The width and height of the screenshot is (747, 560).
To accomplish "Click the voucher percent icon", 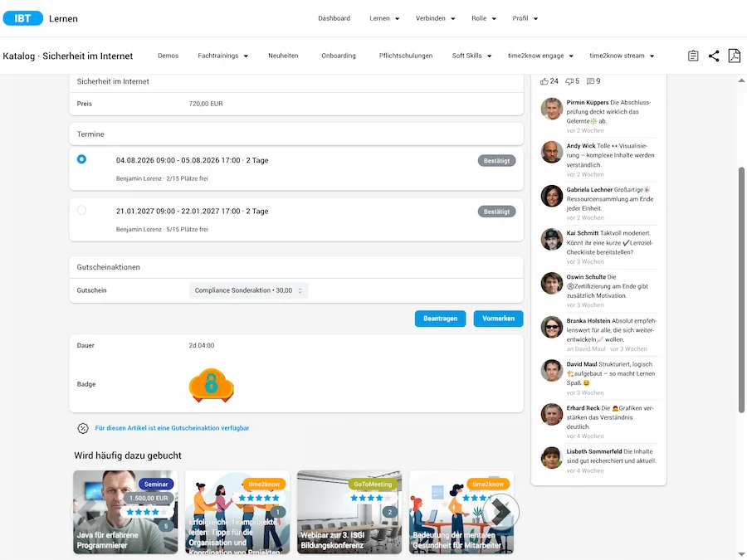I will pos(83,428).
